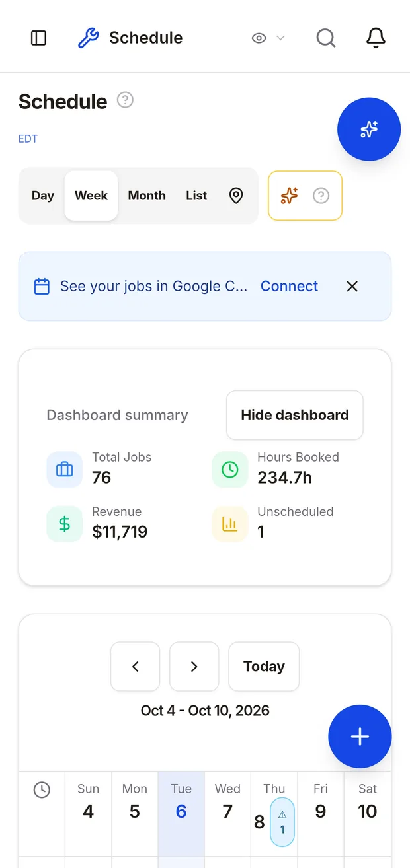Select Sat 10 column header

click(x=368, y=814)
